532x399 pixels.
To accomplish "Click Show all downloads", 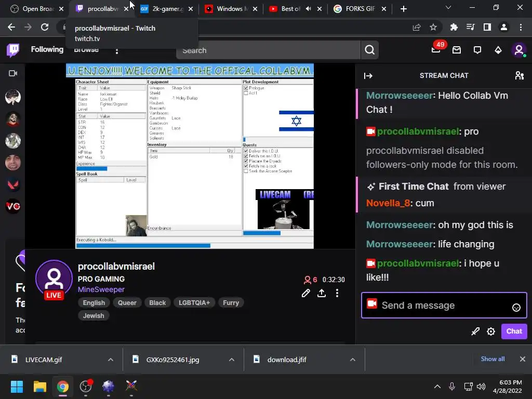I will tap(493, 359).
